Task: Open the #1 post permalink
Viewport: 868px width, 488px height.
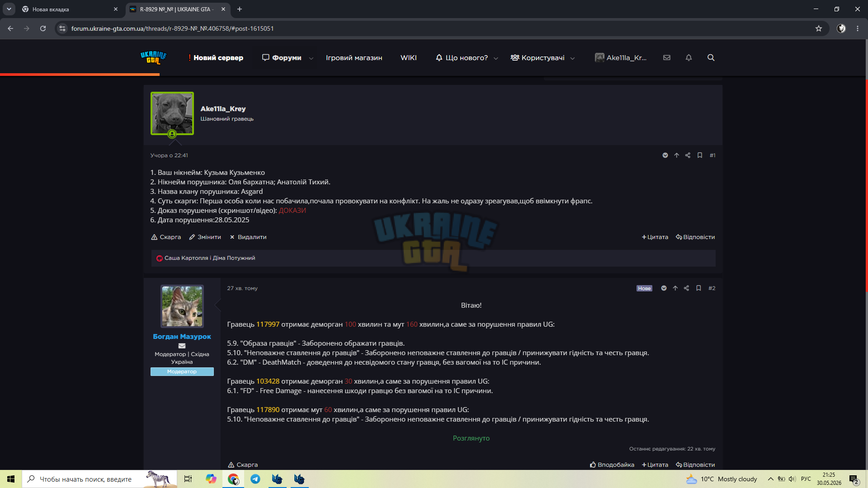Action: click(712, 155)
